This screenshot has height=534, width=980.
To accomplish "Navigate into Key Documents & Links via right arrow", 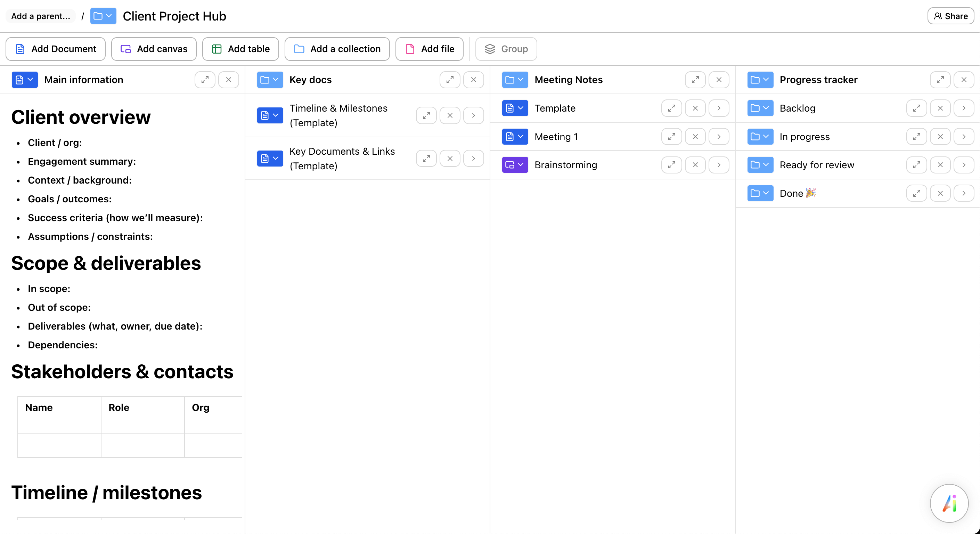I will (x=473, y=158).
